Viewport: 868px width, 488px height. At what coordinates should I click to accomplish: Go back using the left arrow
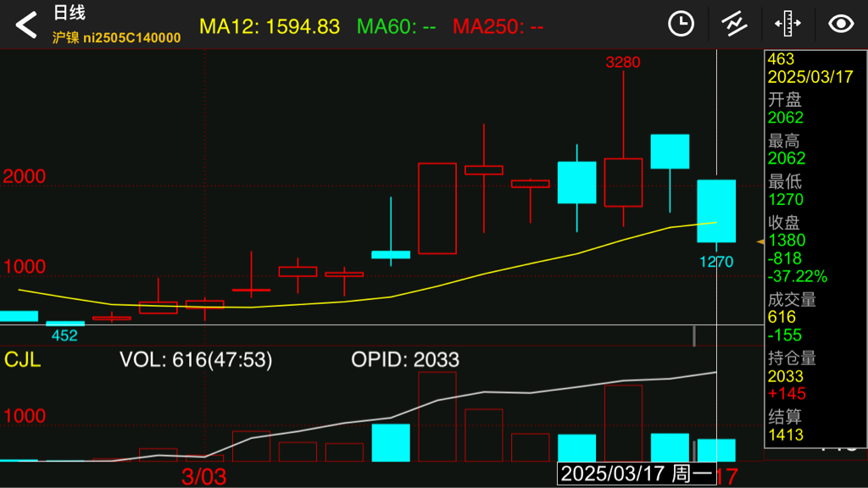coord(26,25)
